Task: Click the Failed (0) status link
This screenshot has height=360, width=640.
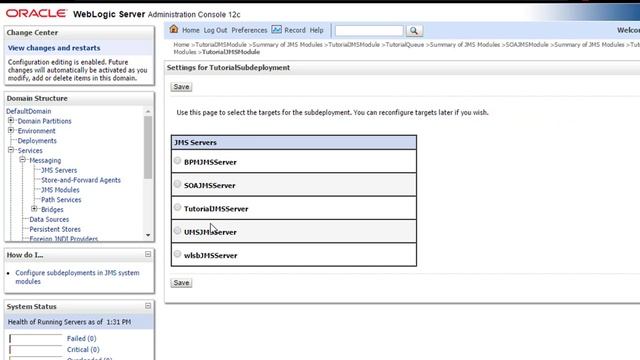Action: click(x=81, y=338)
